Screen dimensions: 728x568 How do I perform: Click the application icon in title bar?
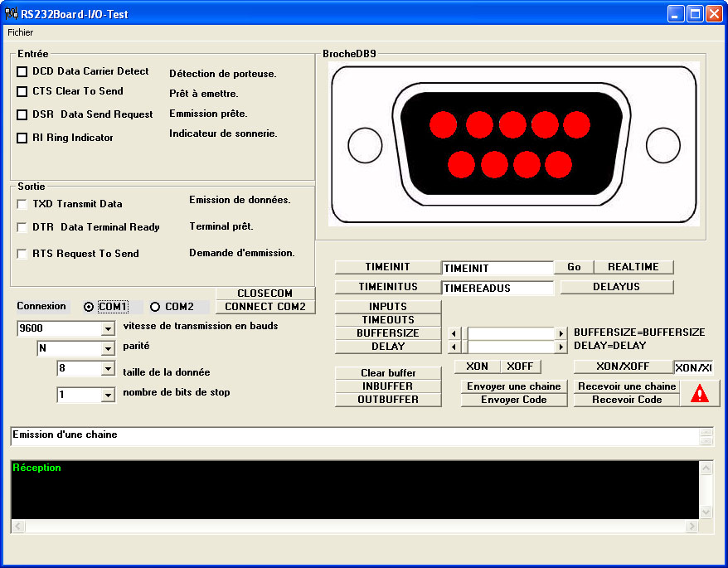click(x=11, y=13)
